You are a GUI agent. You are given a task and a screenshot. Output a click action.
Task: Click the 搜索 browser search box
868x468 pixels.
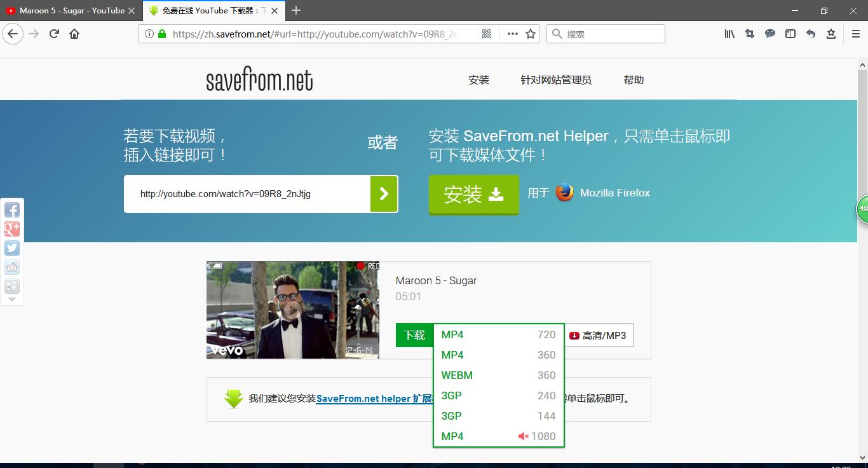(x=606, y=34)
